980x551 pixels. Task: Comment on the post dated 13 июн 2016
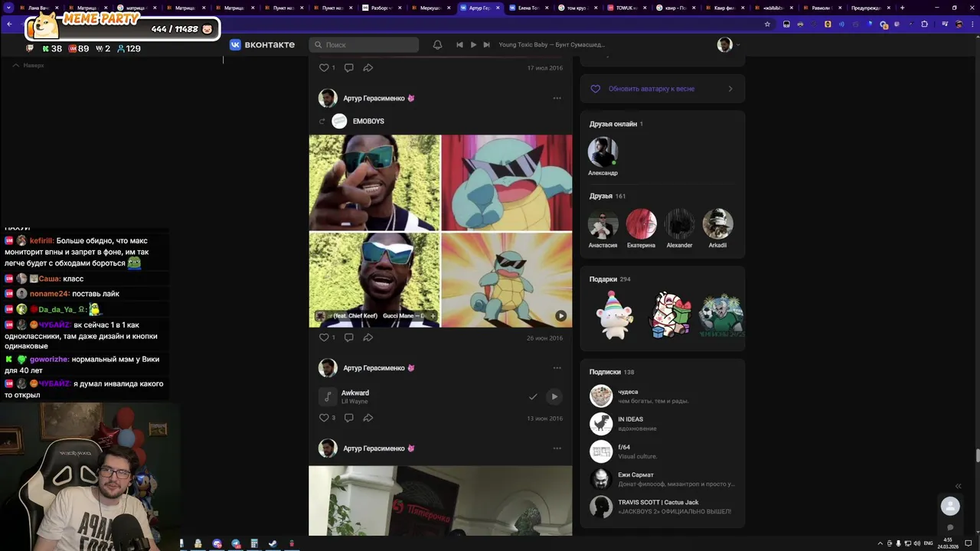pyautogui.click(x=348, y=418)
